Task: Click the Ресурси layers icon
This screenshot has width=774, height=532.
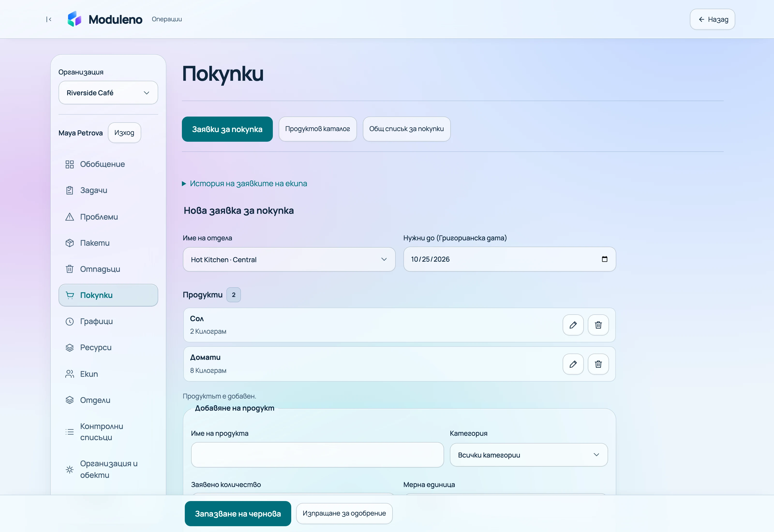Action: coord(69,348)
